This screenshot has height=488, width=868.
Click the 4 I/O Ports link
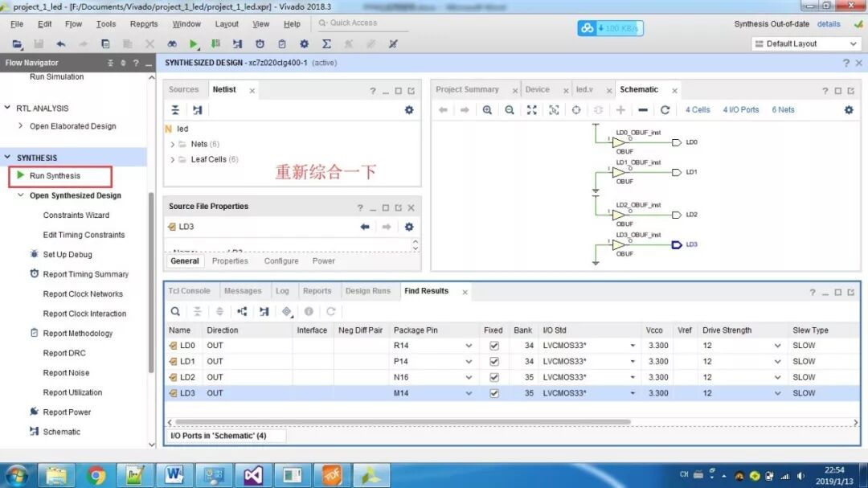point(740,109)
